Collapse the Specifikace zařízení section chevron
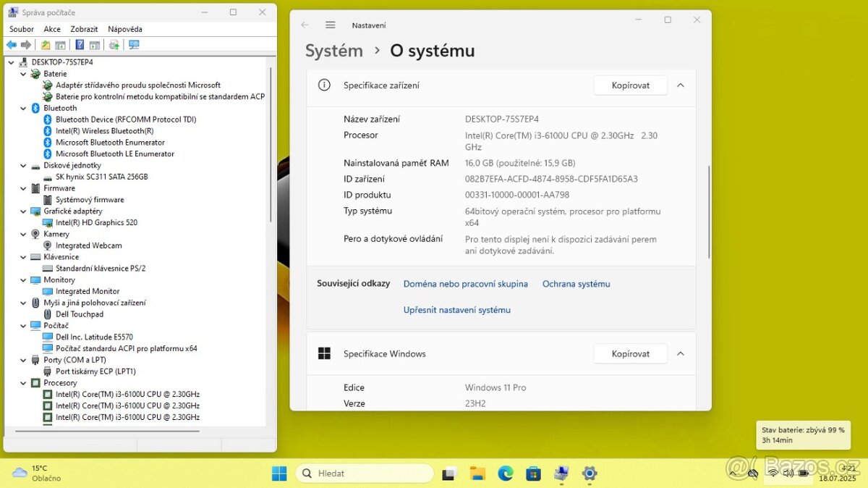The width and height of the screenshot is (868, 488). [680, 85]
